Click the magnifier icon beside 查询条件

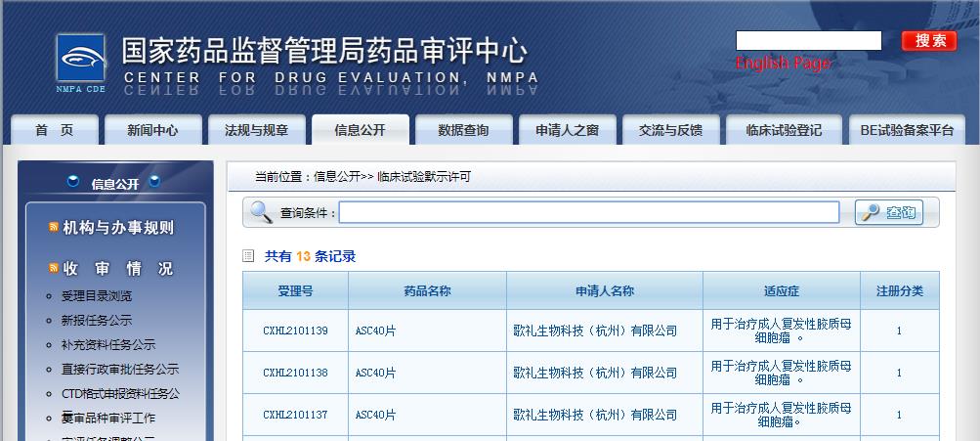pyautogui.click(x=261, y=212)
